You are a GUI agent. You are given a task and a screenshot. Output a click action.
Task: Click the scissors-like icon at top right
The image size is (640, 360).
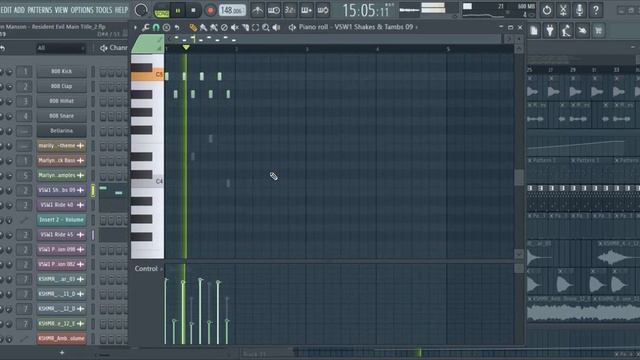(563, 10)
